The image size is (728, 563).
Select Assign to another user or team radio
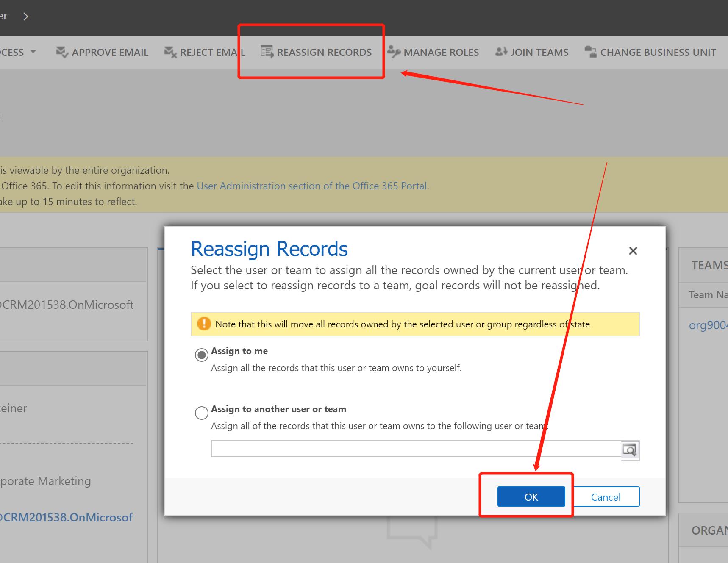(201, 413)
